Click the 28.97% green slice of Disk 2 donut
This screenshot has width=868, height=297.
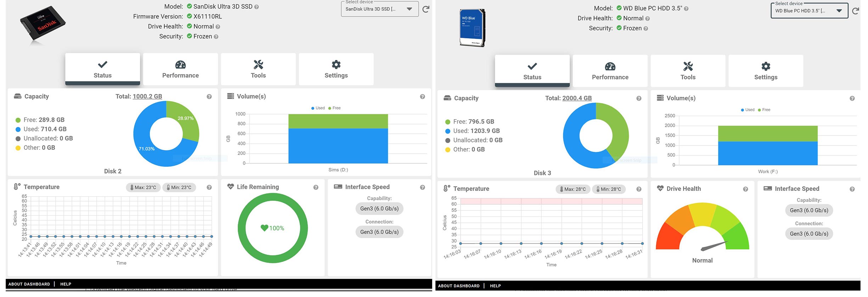click(x=186, y=119)
